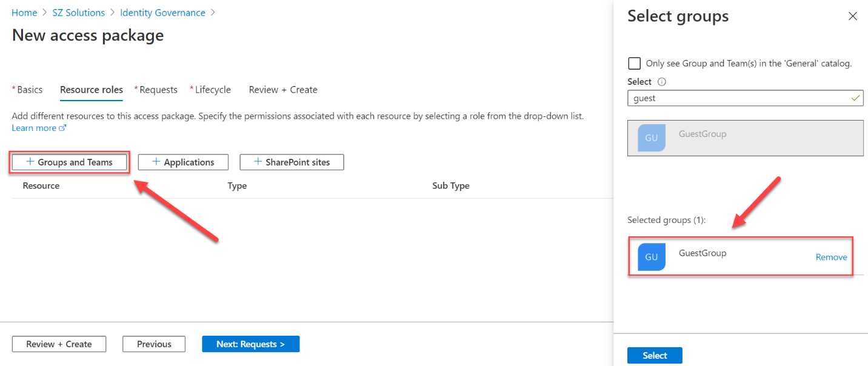Close the Select groups panel

(853, 16)
